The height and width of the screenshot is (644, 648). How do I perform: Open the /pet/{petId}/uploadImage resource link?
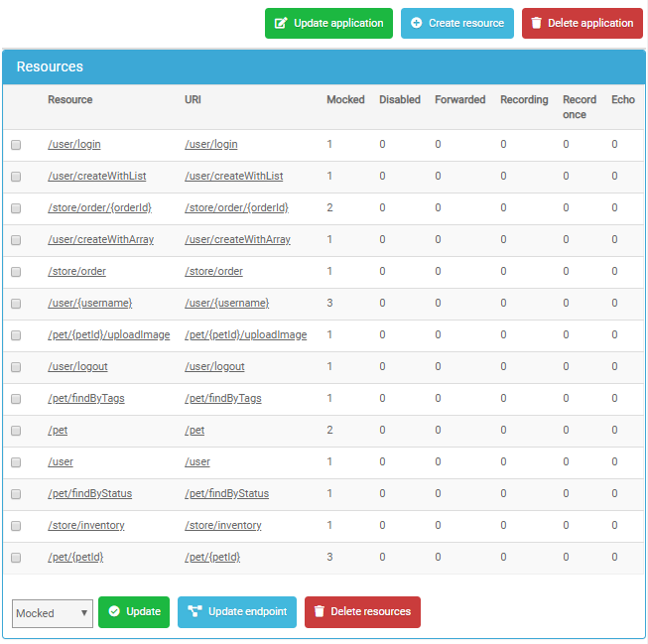[x=109, y=334]
